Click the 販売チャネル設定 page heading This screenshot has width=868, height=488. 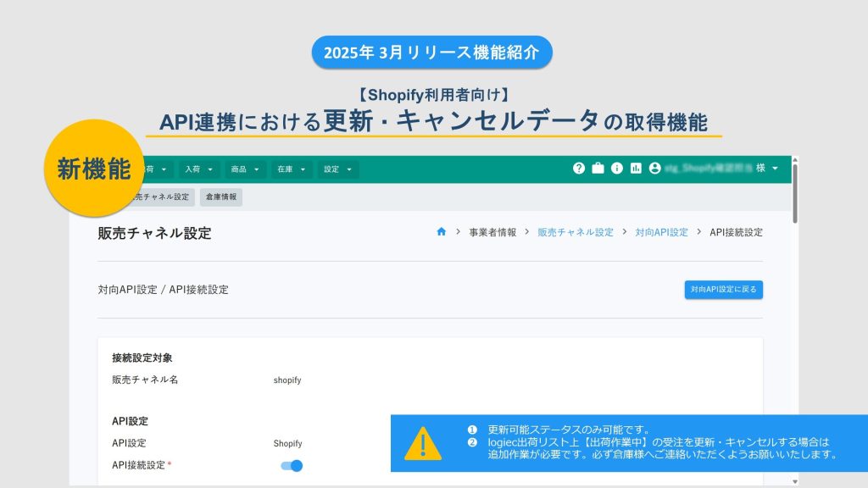coord(154,233)
